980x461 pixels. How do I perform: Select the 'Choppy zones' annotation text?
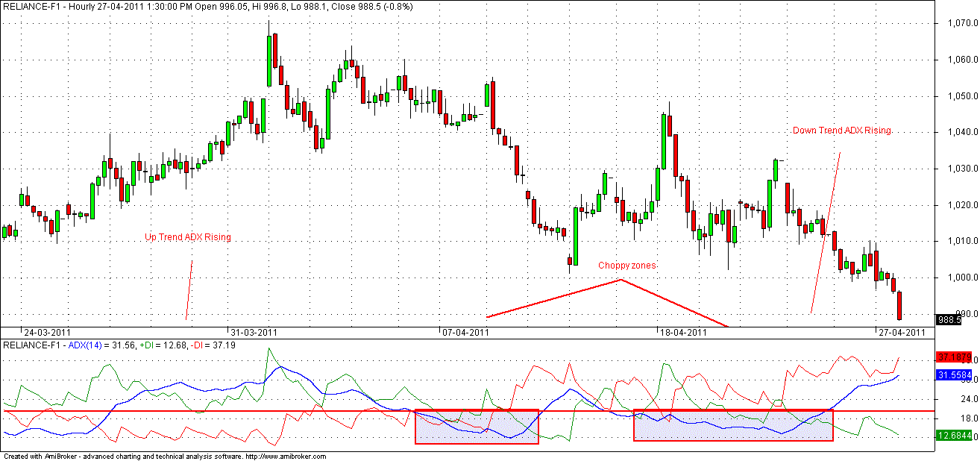coord(627,266)
